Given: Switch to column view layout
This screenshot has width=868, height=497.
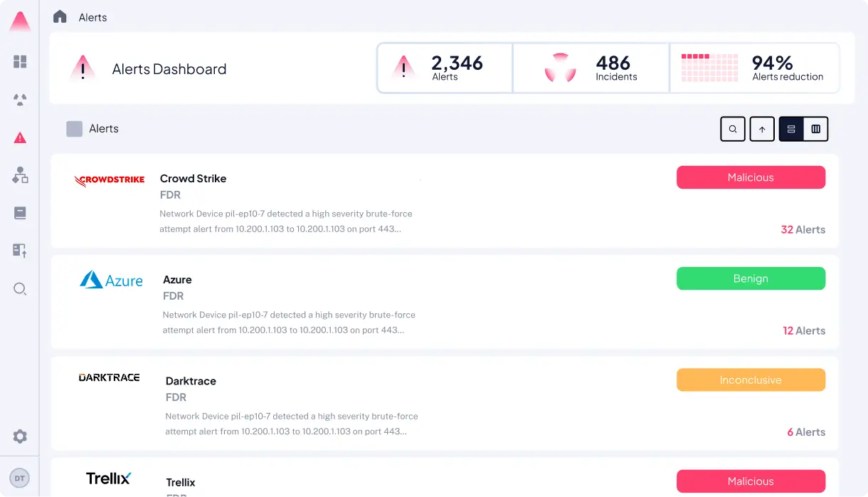Looking at the screenshot, I should pos(816,129).
